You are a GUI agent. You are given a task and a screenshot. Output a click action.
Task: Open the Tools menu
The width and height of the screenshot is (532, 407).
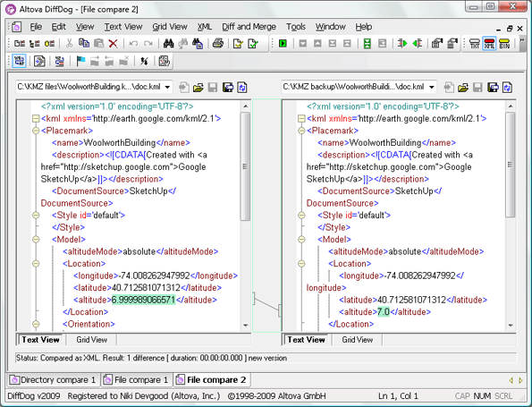pyautogui.click(x=296, y=27)
